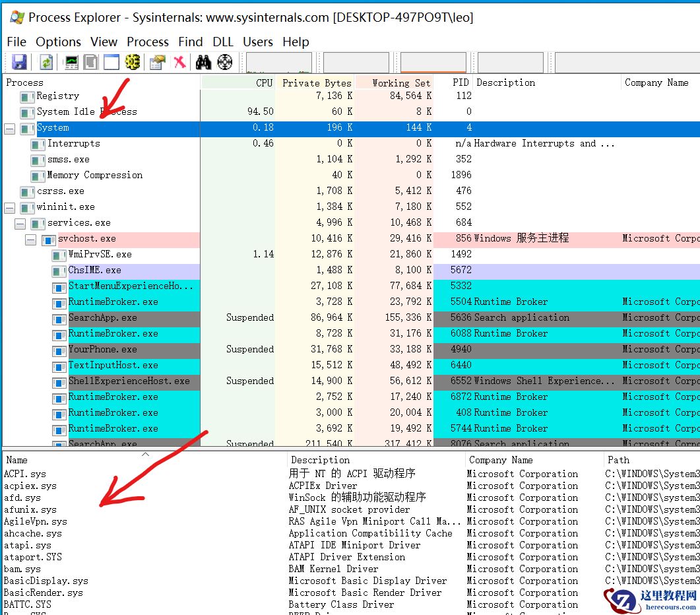Collapse the wininit.exe tree node
Screen dimensions: 700x615
point(9,207)
